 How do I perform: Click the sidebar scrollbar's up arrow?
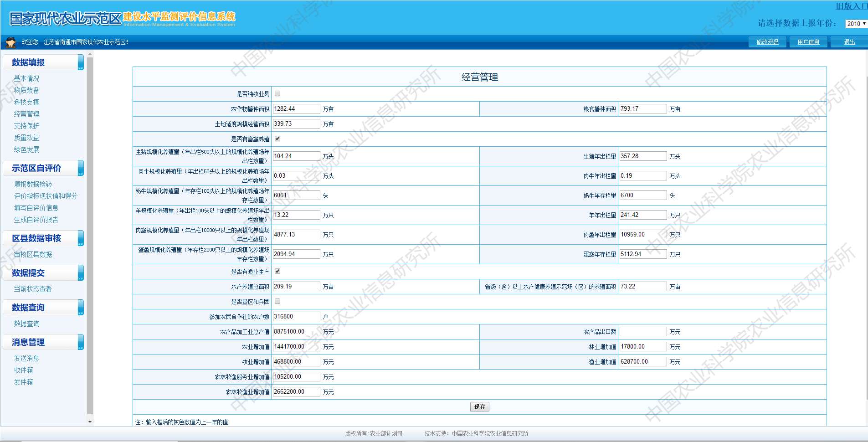(90, 54)
